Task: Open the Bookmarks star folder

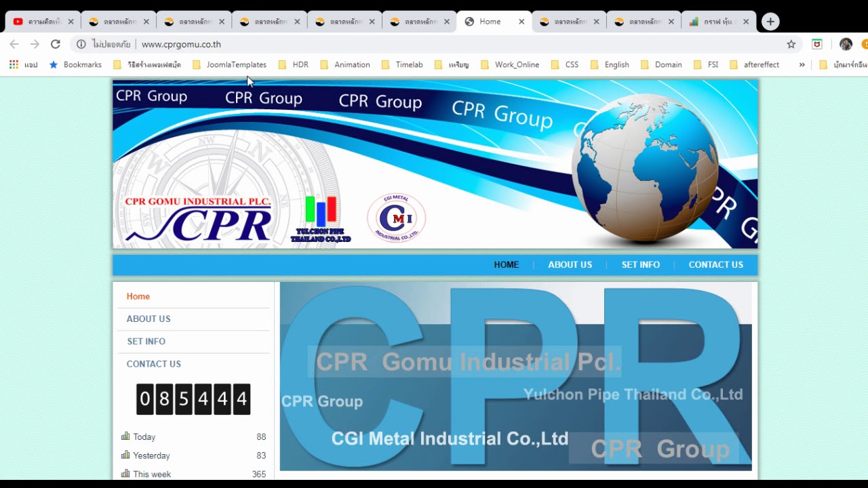Action: (75, 64)
